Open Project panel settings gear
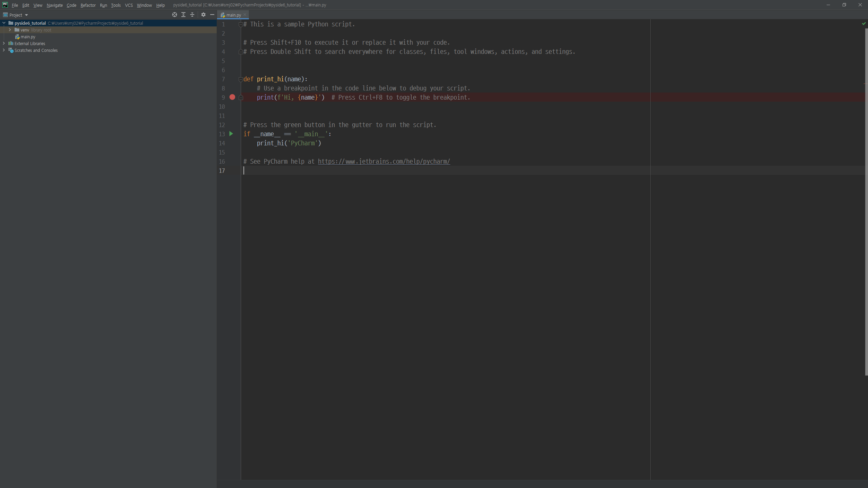Screen dimensions: 868x488 pyautogui.click(x=203, y=15)
